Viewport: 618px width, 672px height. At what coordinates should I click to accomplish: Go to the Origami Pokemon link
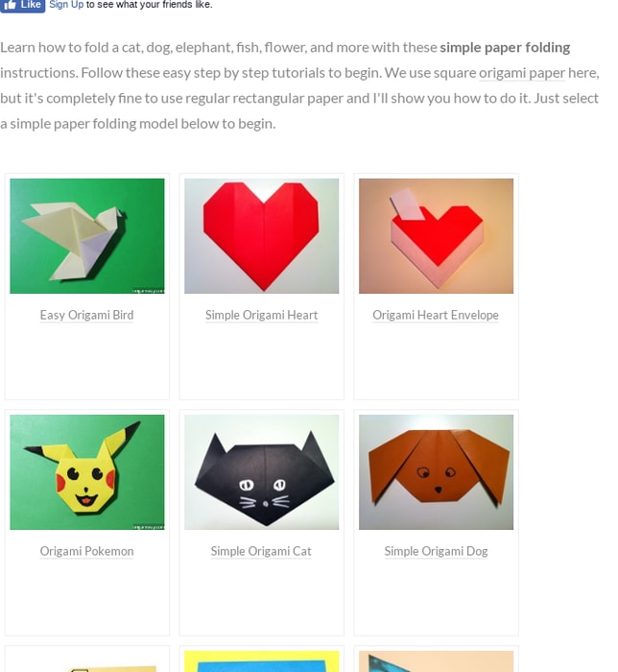(x=87, y=551)
